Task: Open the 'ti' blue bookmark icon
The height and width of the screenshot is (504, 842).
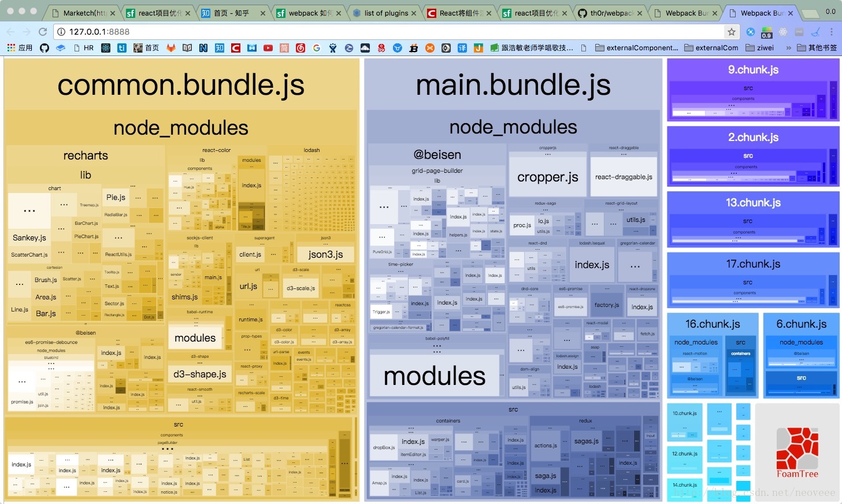Action: click(x=122, y=48)
